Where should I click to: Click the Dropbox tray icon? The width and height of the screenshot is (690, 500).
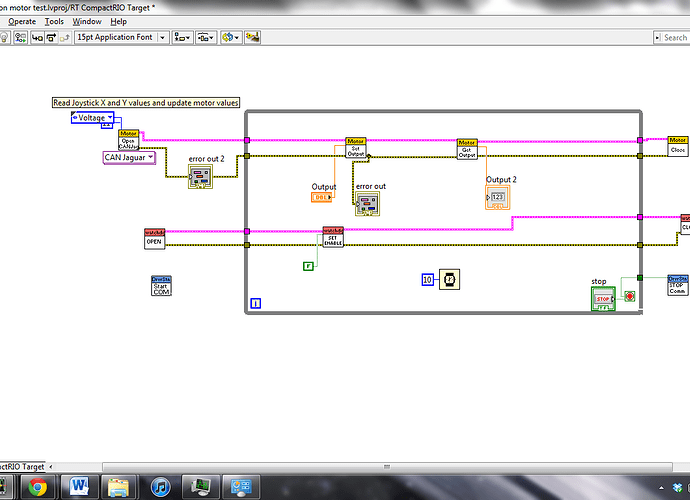point(677,487)
